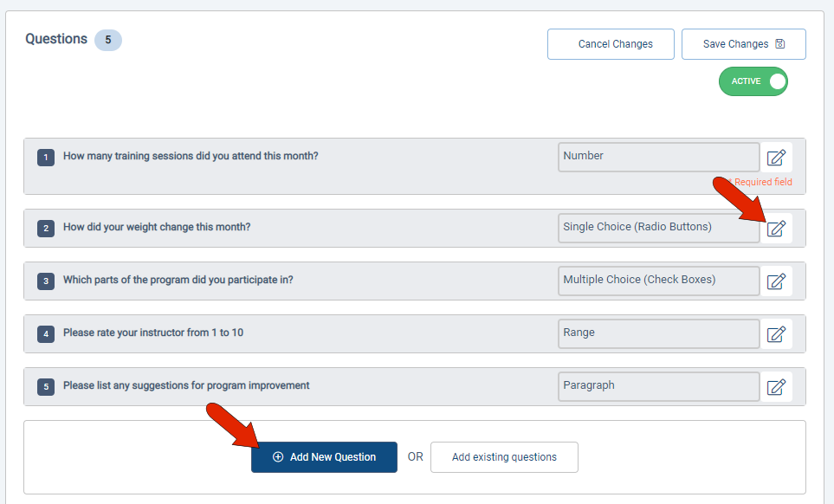This screenshot has height=504, width=834.
Task: Click the Single Choice (Radio Buttons) field
Action: coord(658,228)
